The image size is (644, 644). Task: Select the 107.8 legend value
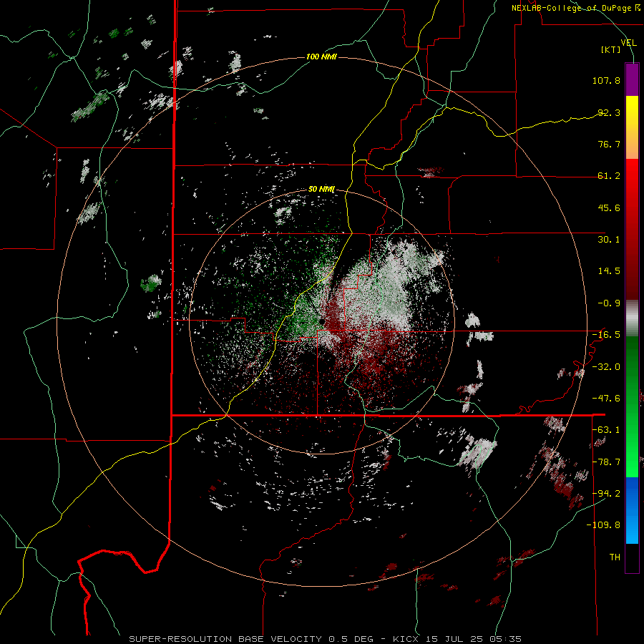pos(606,80)
